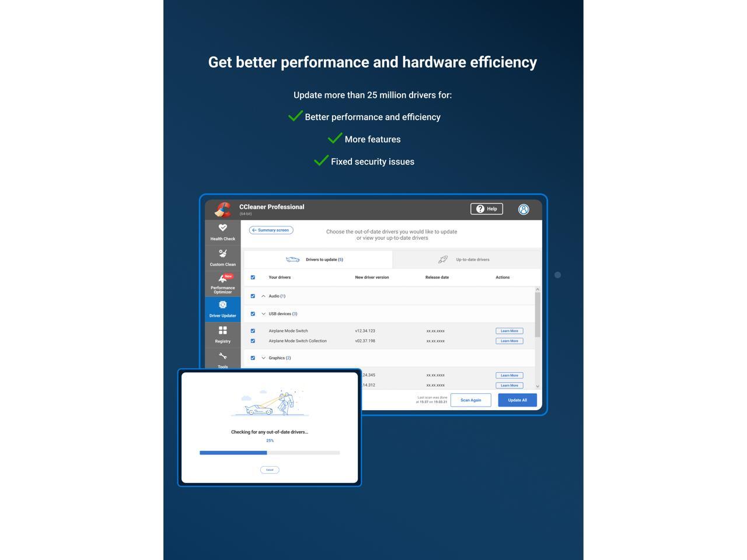Select the Health Check heart icon
The image size is (747, 560).
[x=222, y=228]
